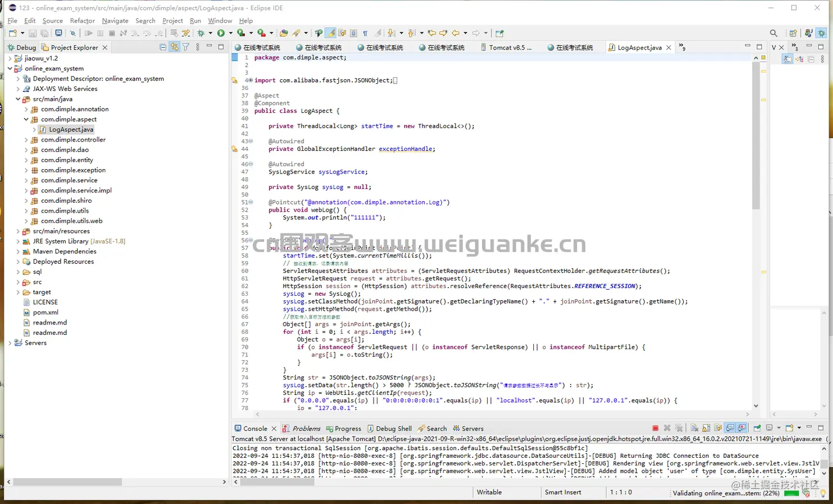Viewport: 833px width, 504px height.
Task: Click the green Run button icon
Action: click(221, 33)
